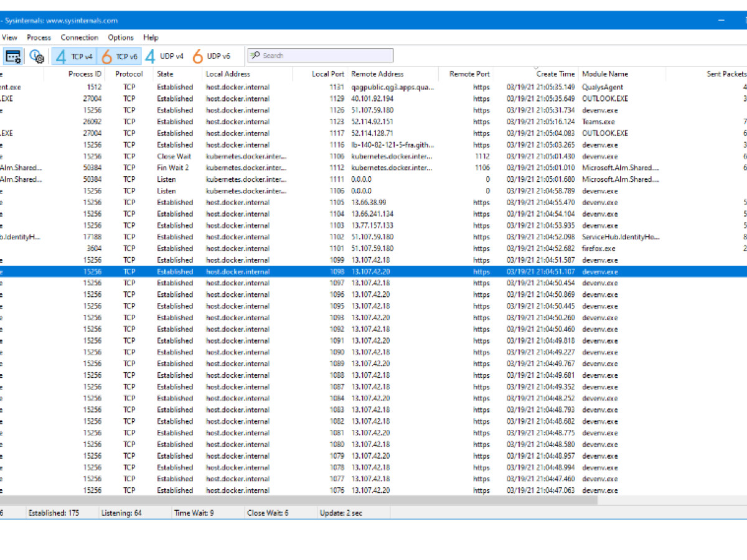The height and width of the screenshot is (560, 747).
Task: Toggle the UDP v6 filter
Action: 212,57
